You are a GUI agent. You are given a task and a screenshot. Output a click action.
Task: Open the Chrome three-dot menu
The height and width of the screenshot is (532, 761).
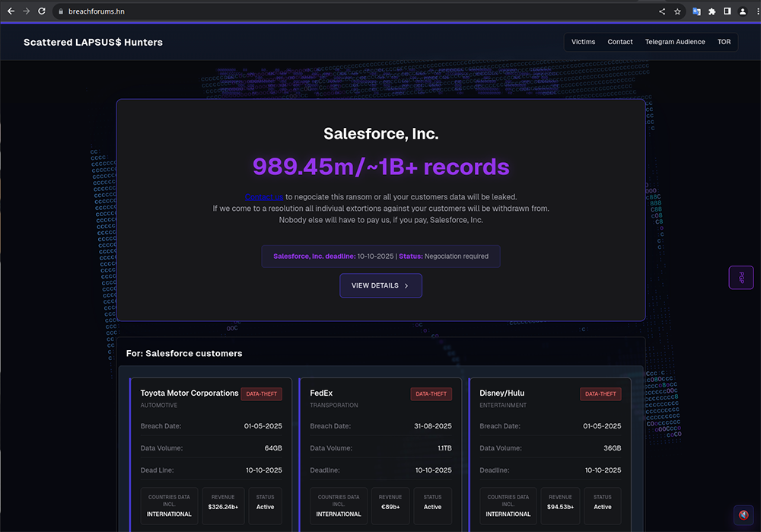[x=755, y=11]
